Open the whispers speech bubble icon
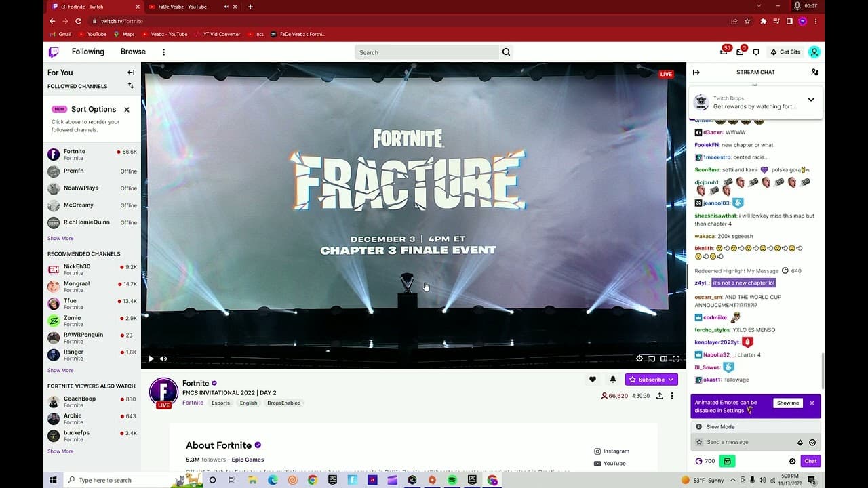This screenshot has height=488, width=868. pos(756,52)
